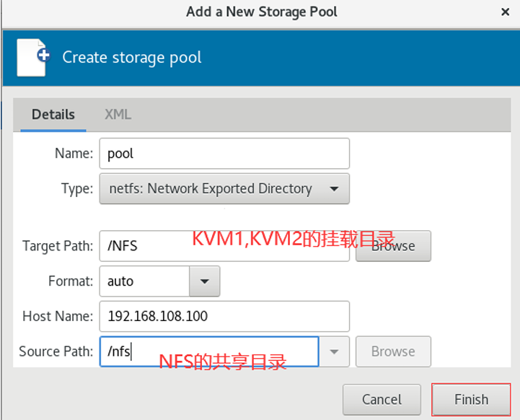Viewport: 520px width, 420px height.
Task: Click the Target Path field with /NFS
Action: [224, 246]
